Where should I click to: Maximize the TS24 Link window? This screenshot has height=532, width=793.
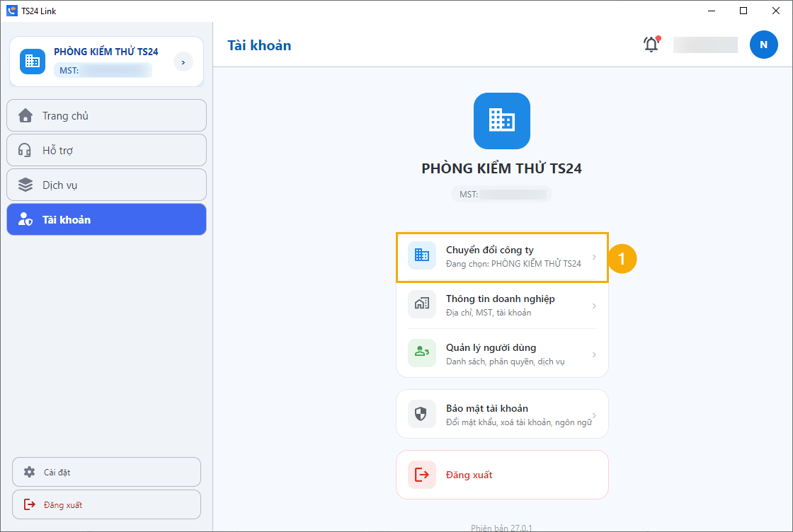coord(743,11)
